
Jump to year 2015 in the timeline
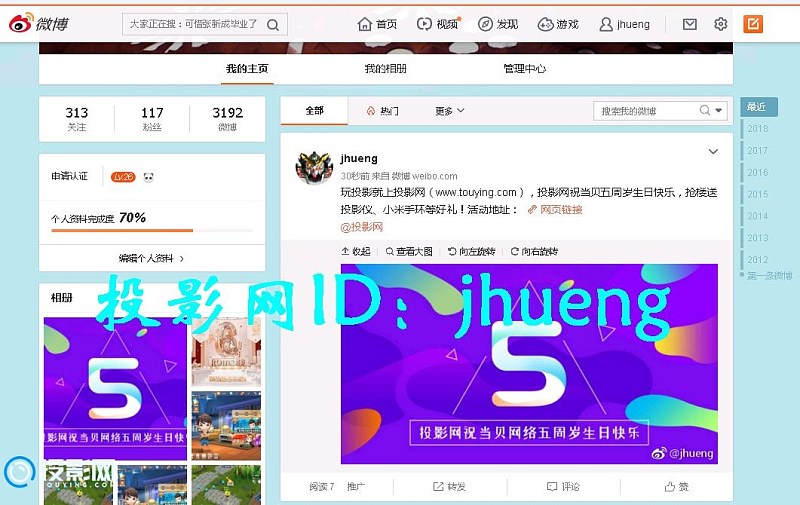click(758, 194)
